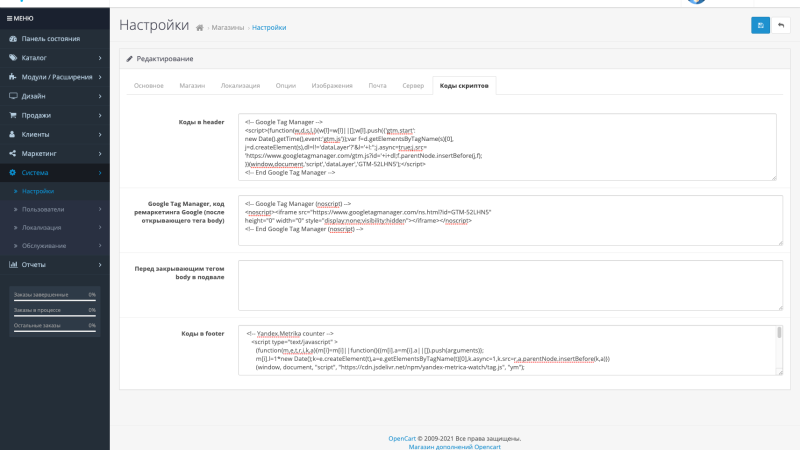The image size is (800, 450).
Task: Open the Обслуживание submenu item
Action: [44, 246]
